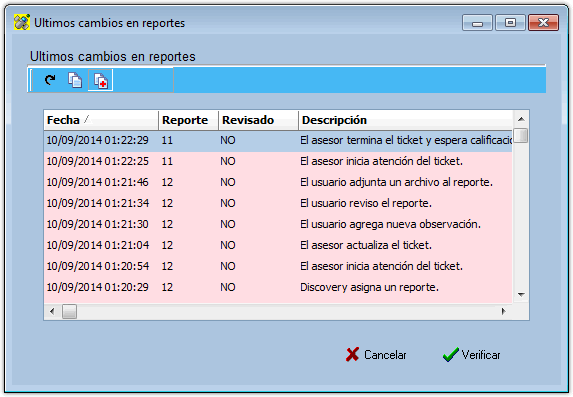The height and width of the screenshot is (397, 573).
Task: Select the 'Discovery asigna un reporte' row
Action: click(x=278, y=287)
